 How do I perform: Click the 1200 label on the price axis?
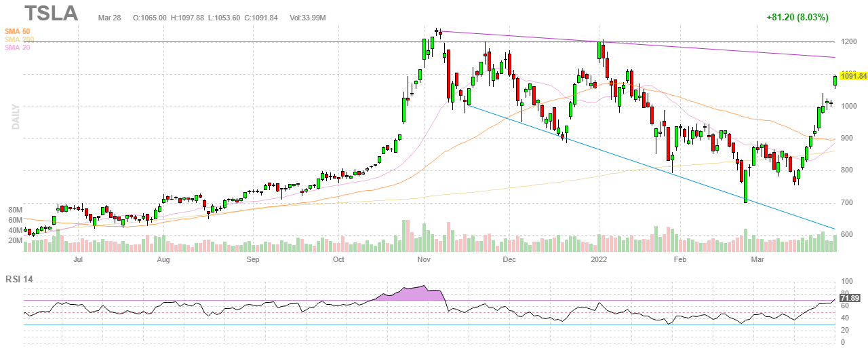point(849,42)
